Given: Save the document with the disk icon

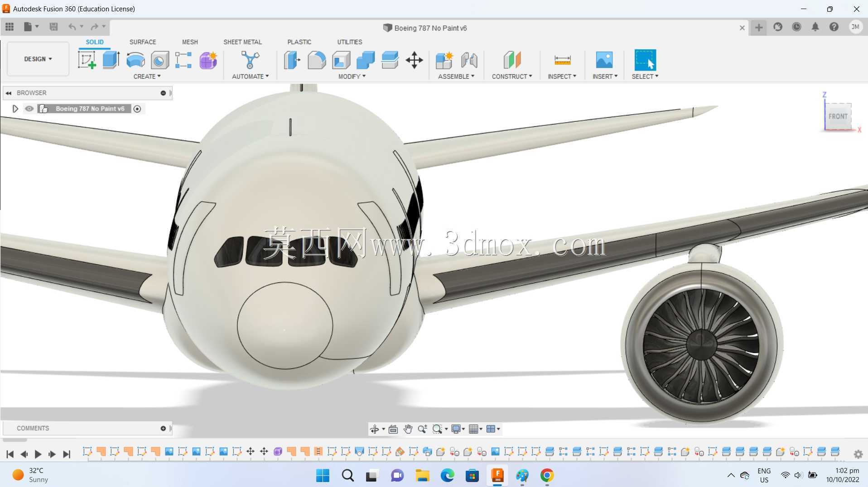Looking at the screenshot, I should 53,27.
